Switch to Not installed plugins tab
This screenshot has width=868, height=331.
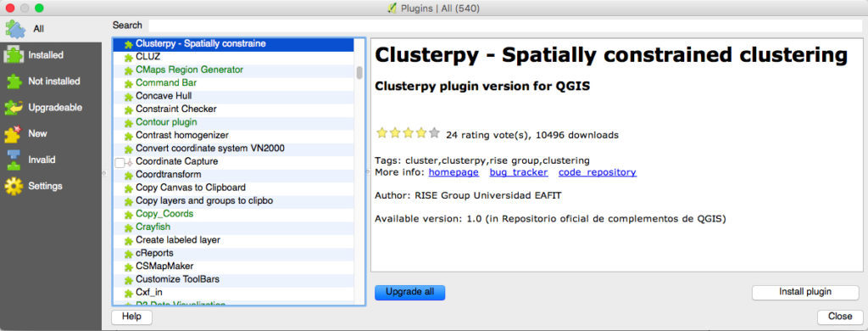click(51, 81)
